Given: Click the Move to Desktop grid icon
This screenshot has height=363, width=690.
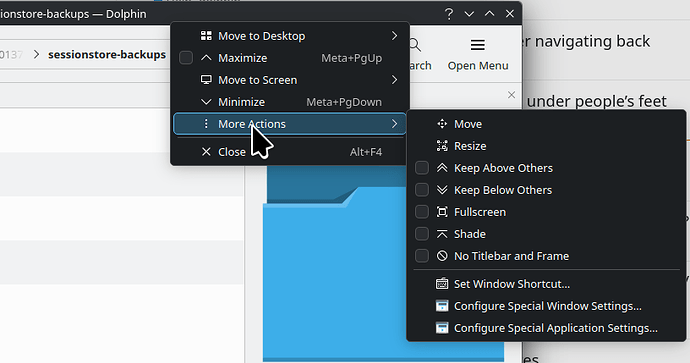Looking at the screenshot, I should tap(206, 36).
